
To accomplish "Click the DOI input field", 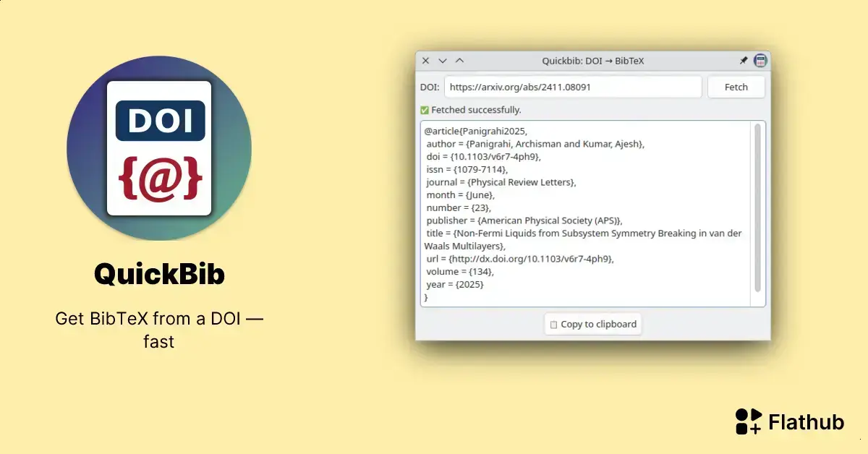I will (573, 87).
